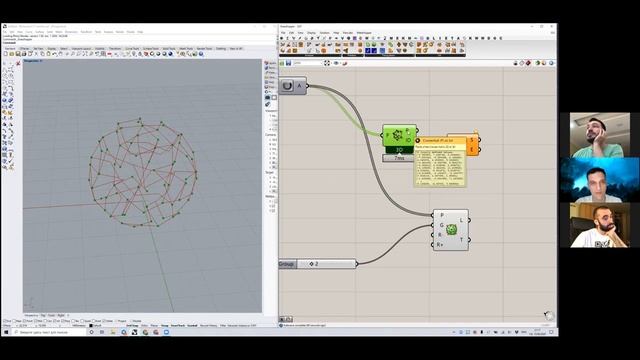Click the R+ input on the lower component
Screen dimensions: 640x360
point(440,245)
